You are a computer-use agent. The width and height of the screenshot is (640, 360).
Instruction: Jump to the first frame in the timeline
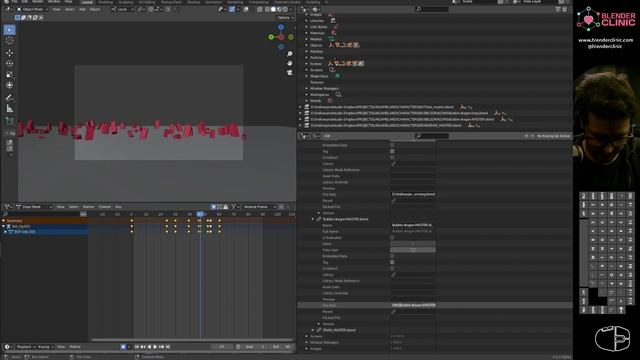[137, 347]
